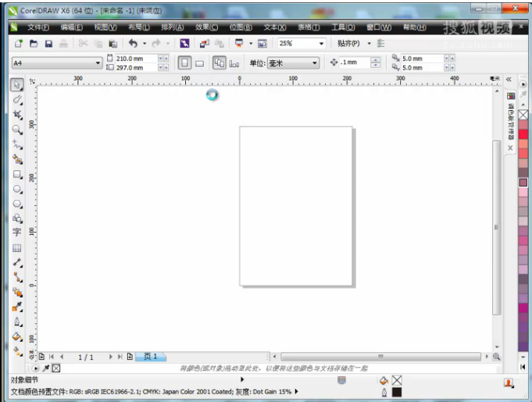Expand object details arrow in status bar
This screenshot has width=532, height=402.
coord(242,379)
